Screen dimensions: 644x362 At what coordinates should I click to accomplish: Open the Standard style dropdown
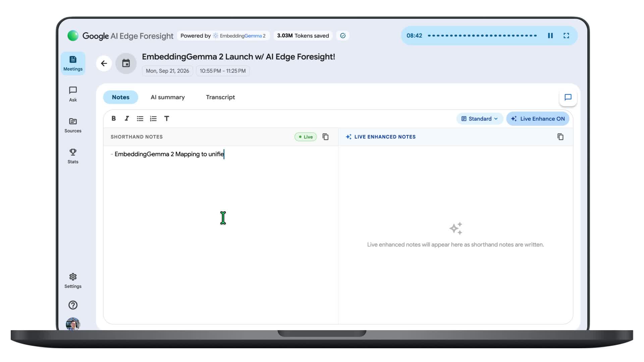pyautogui.click(x=480, y=119)
